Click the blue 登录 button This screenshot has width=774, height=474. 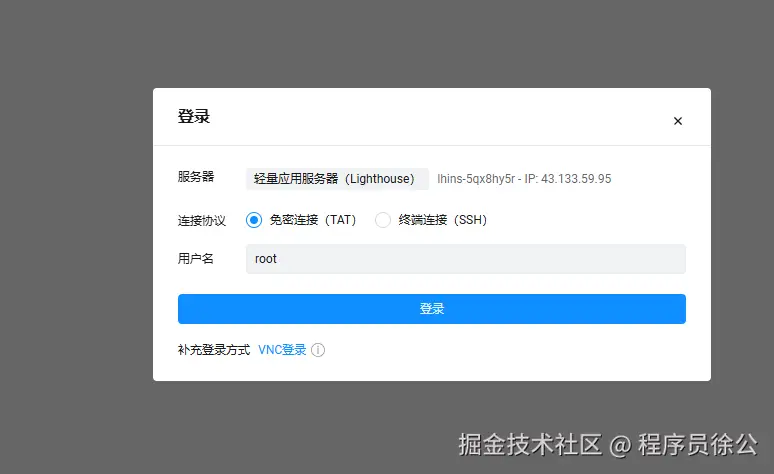coord(431,309)
